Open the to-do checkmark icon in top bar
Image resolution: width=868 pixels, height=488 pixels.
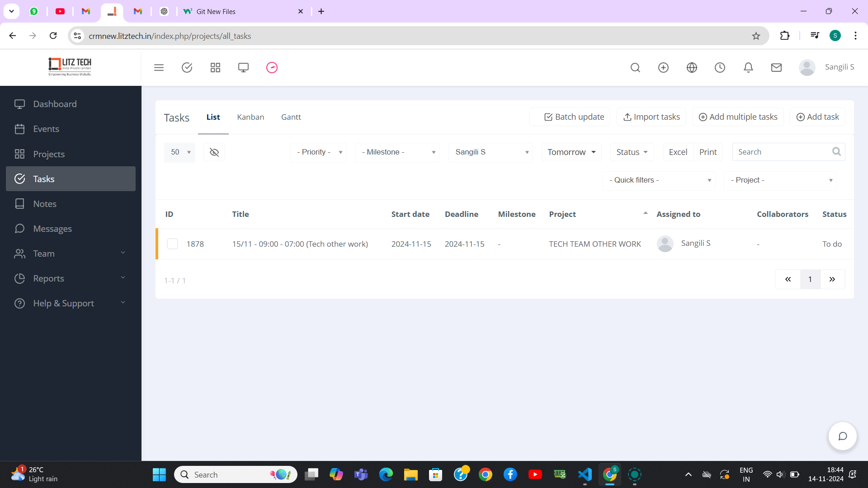click(187, 68)
